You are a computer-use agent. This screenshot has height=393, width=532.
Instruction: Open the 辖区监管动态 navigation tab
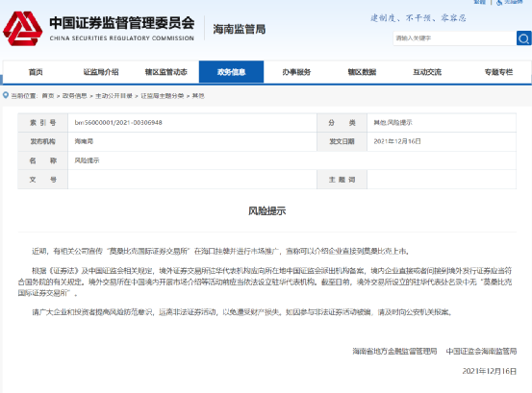(x=165, y=72)
